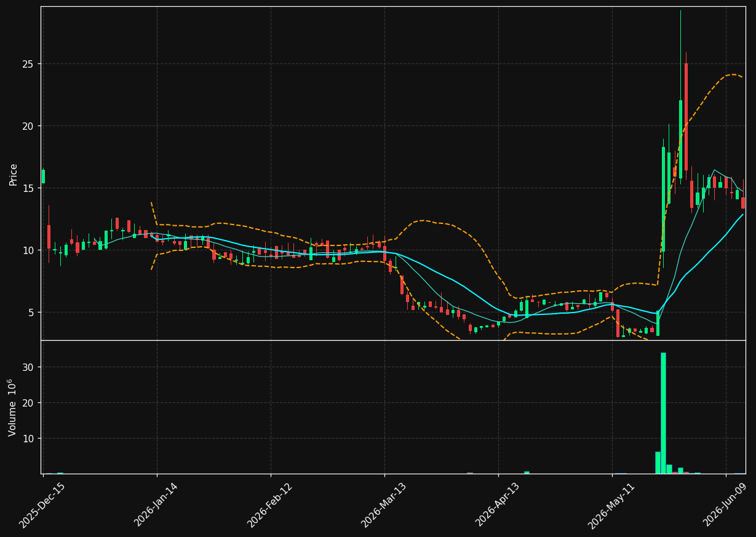The image size is (756, 537).
Task: Click the 2026-May-11 date label
Action: [x=611, y=506]
